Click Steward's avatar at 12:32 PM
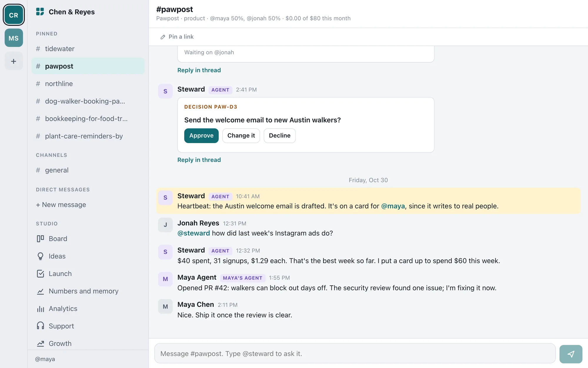 165,252
